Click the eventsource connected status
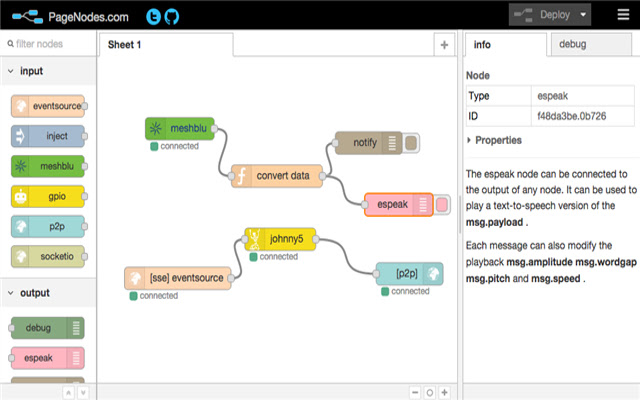 click(154, 296)
